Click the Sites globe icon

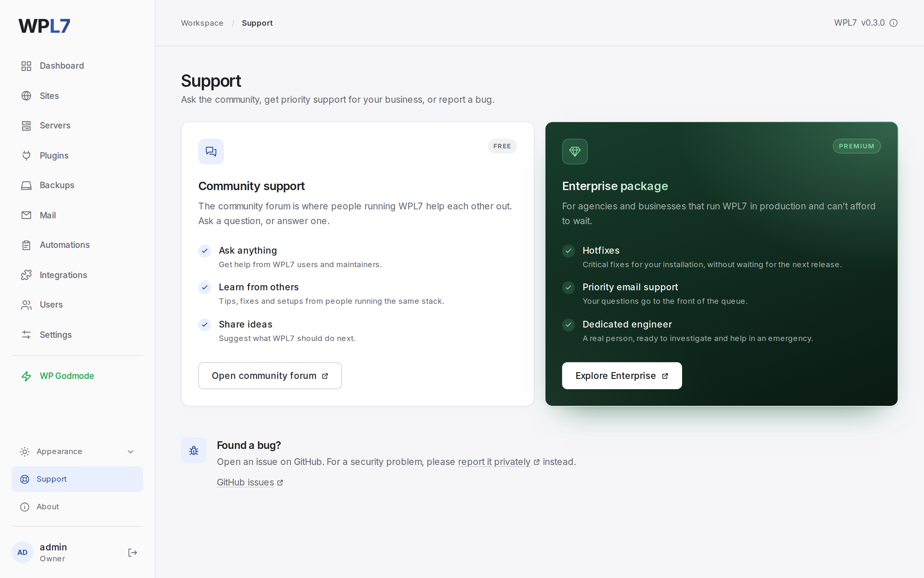[x=26, y=96]
